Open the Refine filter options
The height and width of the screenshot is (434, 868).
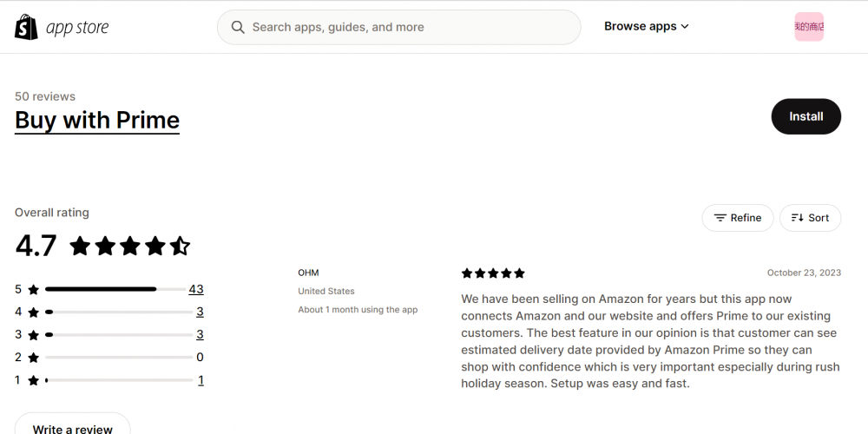click(x=737, y=218)
